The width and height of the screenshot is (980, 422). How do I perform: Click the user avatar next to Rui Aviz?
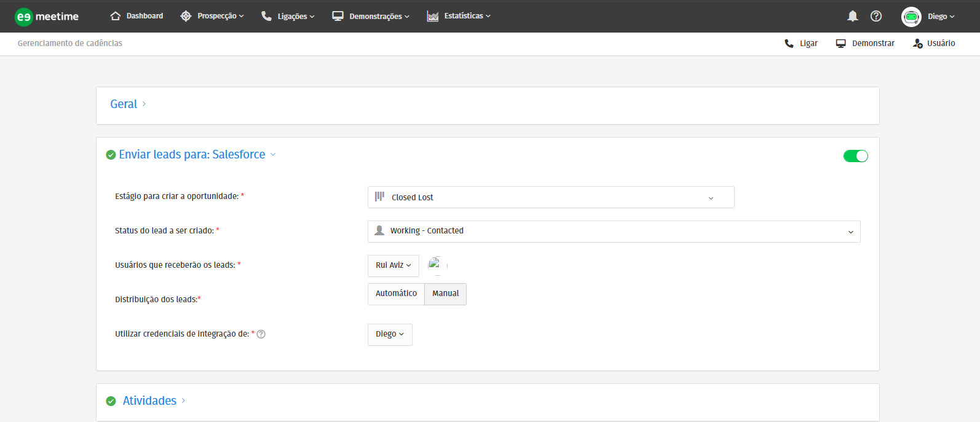(x=437, y=265)
